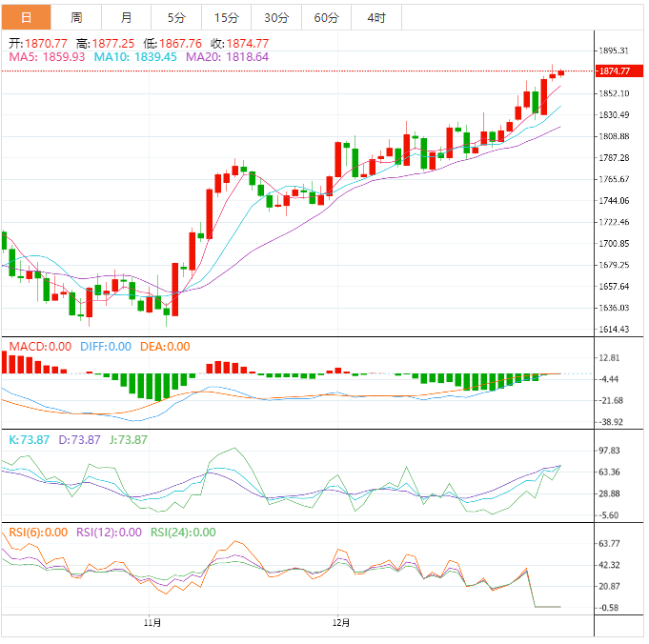Open the 15分 timeframe tab
The image size is (649, 644).
pos(227,17)
